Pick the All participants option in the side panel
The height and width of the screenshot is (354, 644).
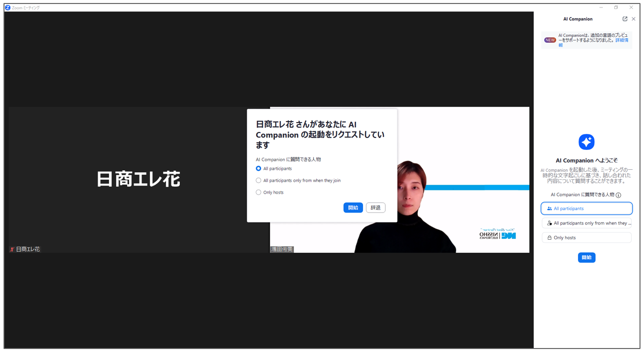(x=586, y=209)
